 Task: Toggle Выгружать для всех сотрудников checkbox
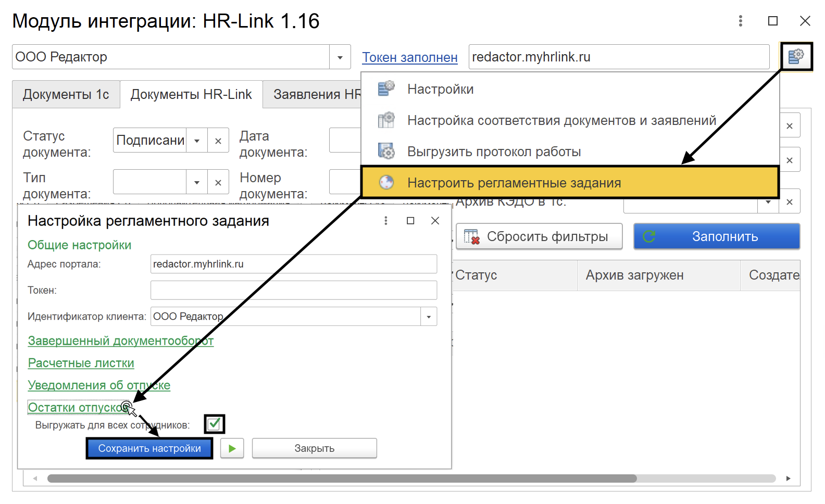(x=214, y=424)
